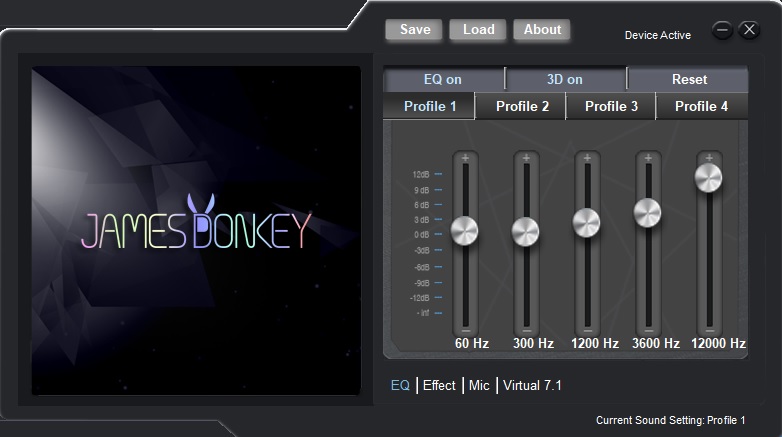Click the Load button
The image size is (782, 437).
tap(478, 29)
